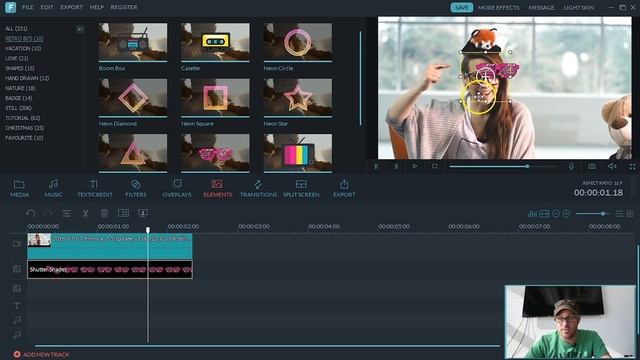Open the edit settings icon in timeline toolbar
The width and height of the screenshot is (640, 360).
tap(66, 213)
